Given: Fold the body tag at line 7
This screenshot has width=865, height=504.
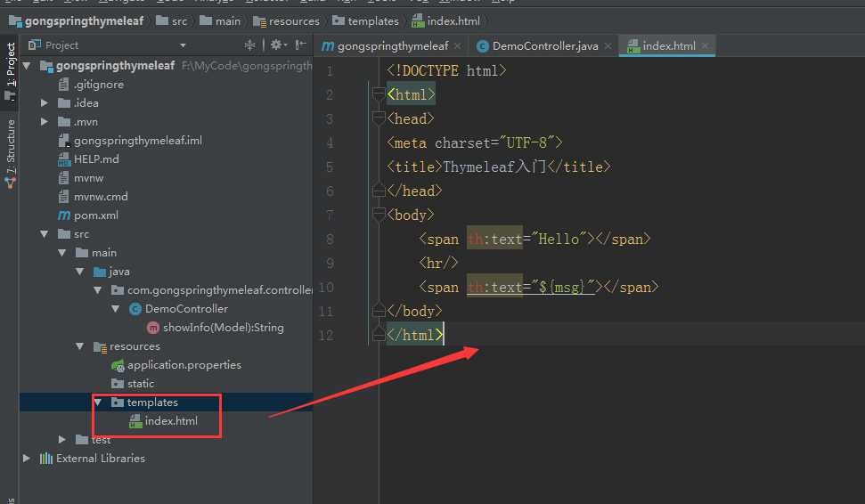Looking at the screenshot, I should tap(379, 215).
